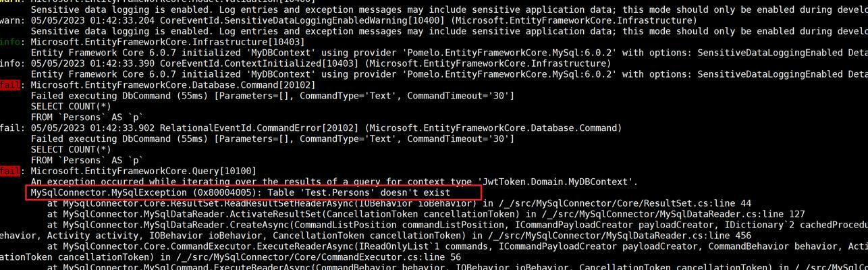Click the 'Microsoft.EntityFrameworkCore.Infrastructure[10403]' text
The height and width of the screenshot is (270, 868).
pos(167,42)
